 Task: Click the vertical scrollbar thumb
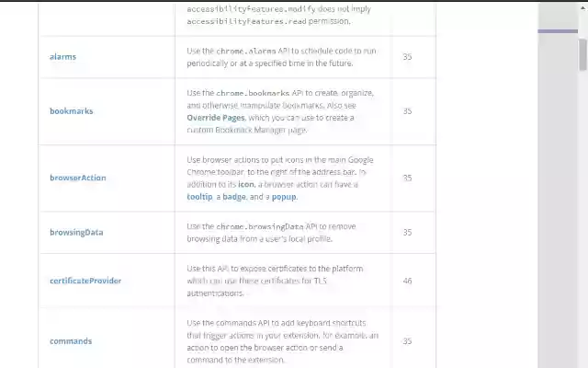[582, 54]
